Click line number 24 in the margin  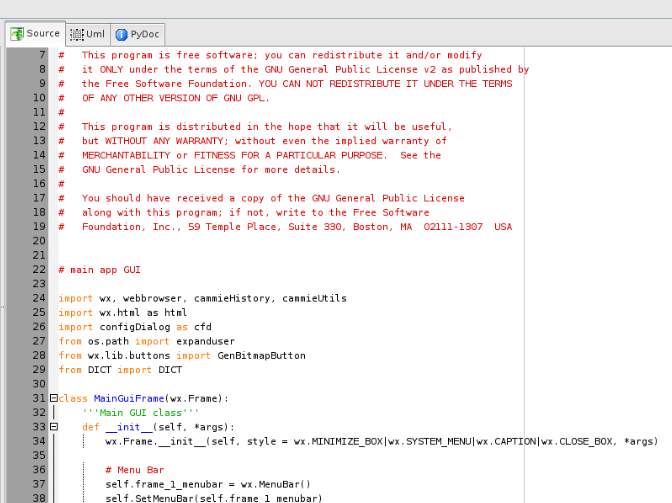[39, 298]
